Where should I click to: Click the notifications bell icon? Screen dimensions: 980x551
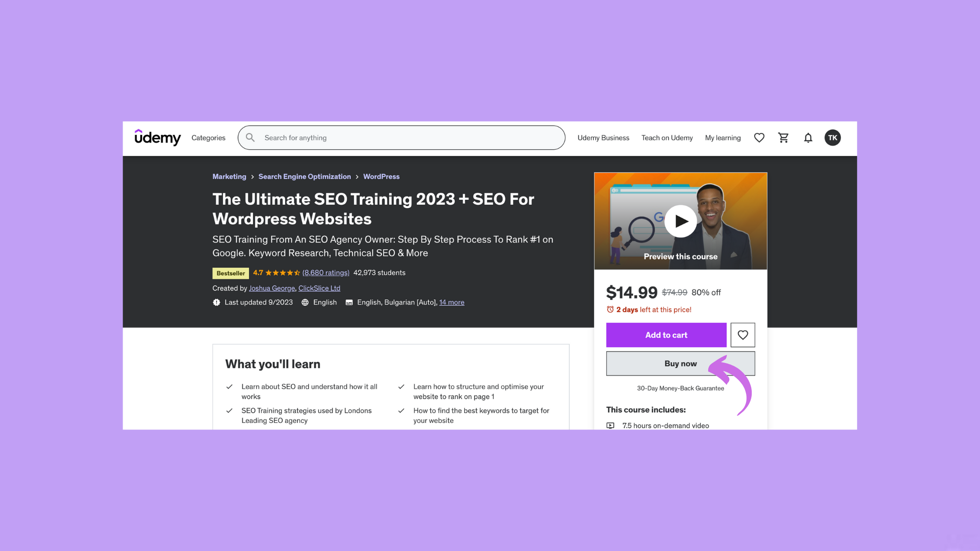tap(808, 137)
